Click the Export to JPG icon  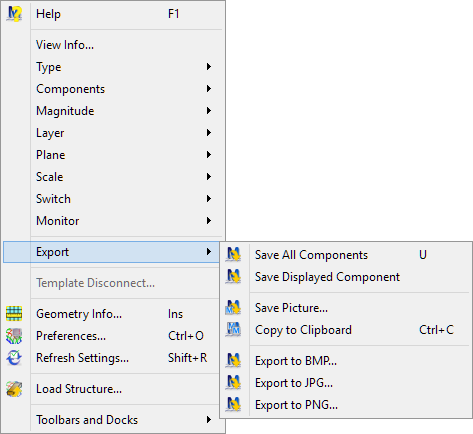233,383
